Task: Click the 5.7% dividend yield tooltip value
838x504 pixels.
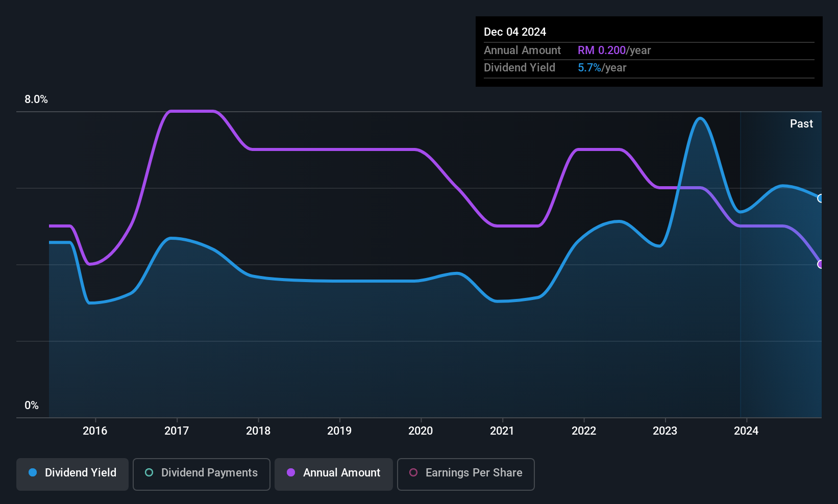Action: pos(589,67)
